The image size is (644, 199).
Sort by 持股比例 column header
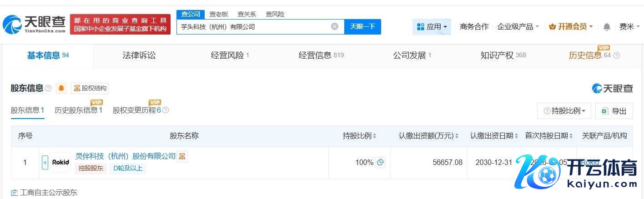(359, 136)
